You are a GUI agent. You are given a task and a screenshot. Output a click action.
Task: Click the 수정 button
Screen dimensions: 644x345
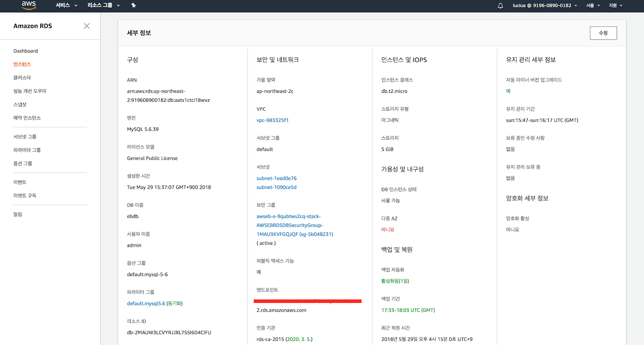603,33
